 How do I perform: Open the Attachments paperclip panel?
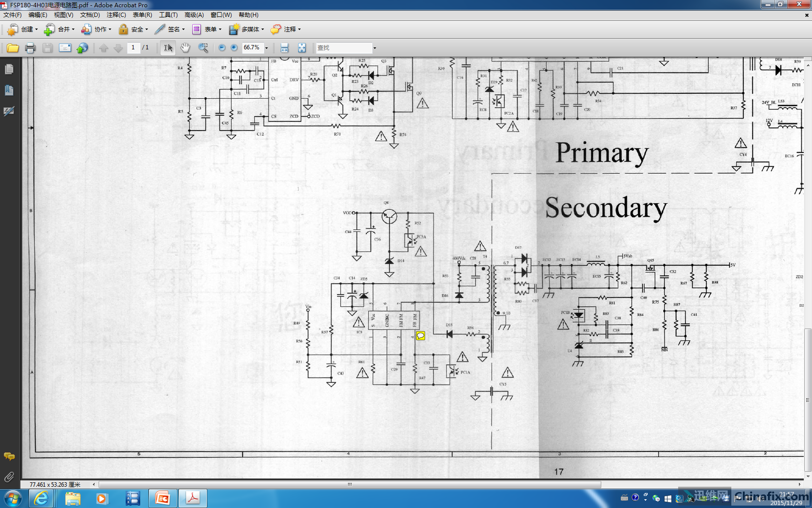click(x=9, y=477)
